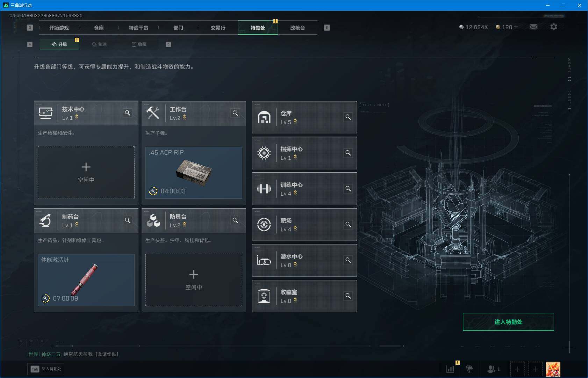Click the D key hint beside 收藏
The width and height of the screenshot is (588, 378).
click(168, 44)
